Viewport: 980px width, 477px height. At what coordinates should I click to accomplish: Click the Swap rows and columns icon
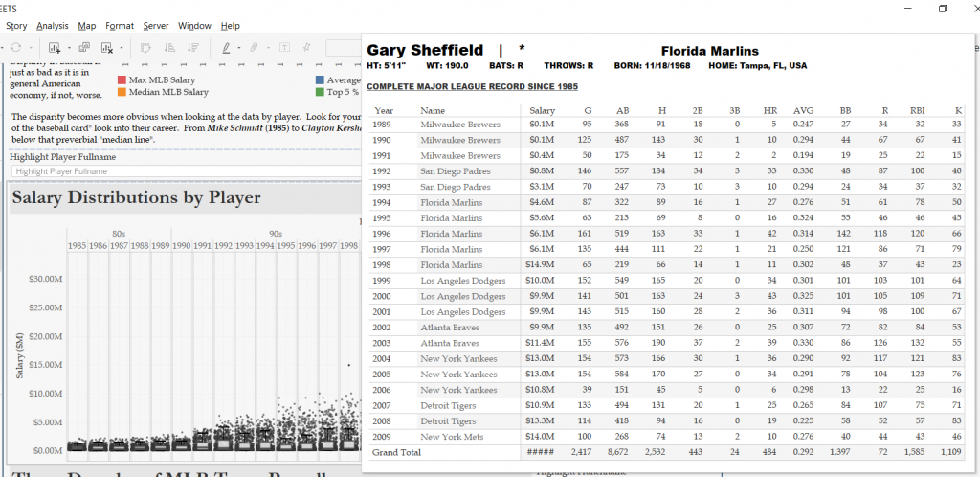[x=145, y=48]
